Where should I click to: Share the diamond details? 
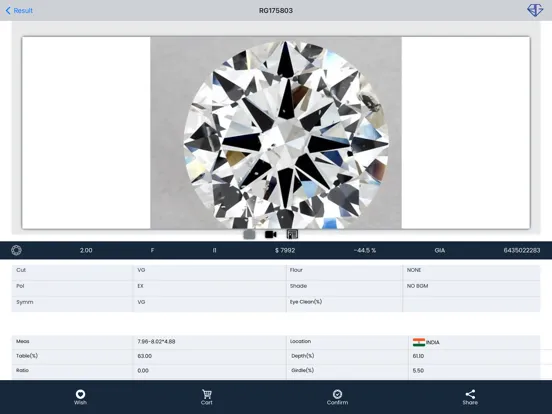tap(470, 397)
